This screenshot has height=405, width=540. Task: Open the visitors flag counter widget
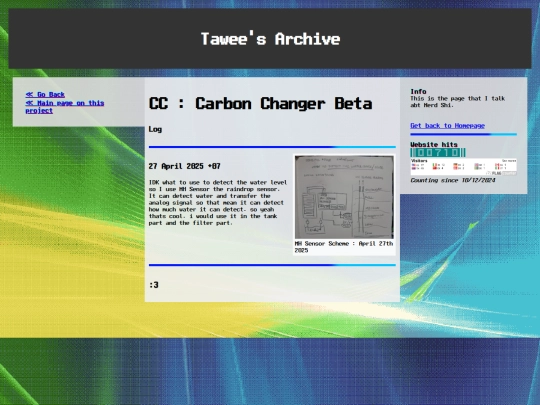pos(463,167)
